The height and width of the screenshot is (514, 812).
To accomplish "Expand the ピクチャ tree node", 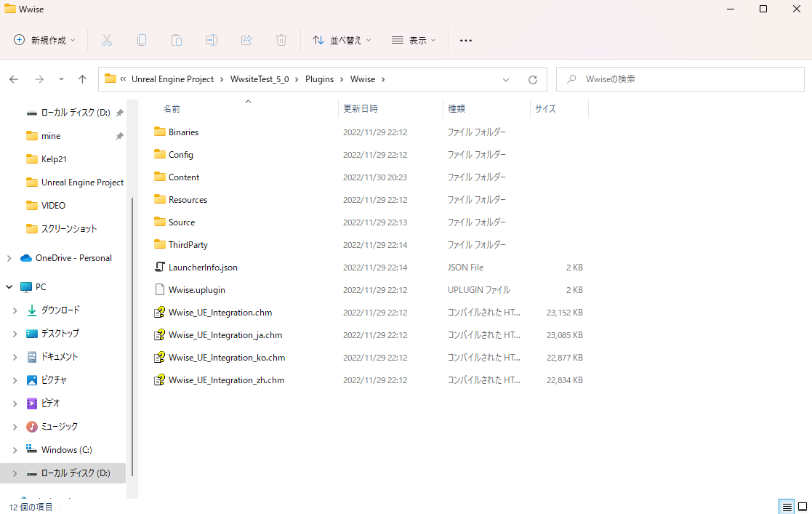I will [x=15, y=380].
